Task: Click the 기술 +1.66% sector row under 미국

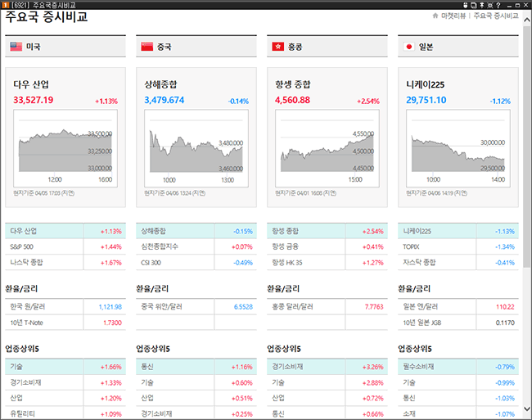Action: 65,367
